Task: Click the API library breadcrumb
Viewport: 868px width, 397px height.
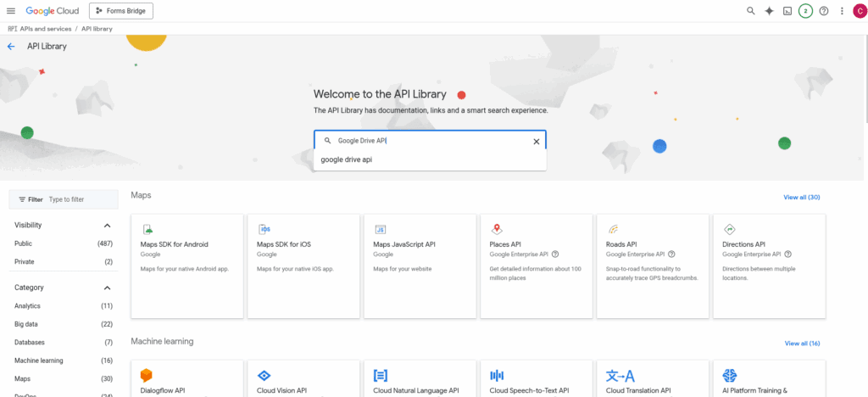Action: tap(97, 29)
